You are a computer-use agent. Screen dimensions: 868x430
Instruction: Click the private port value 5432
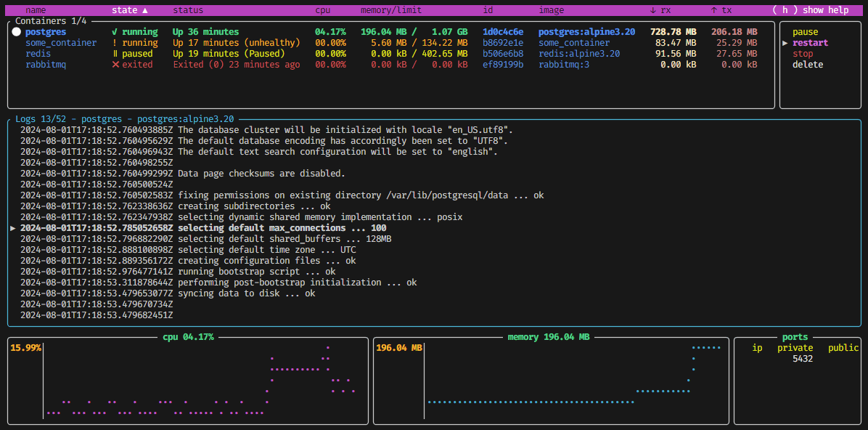click(x=803, y=359)
